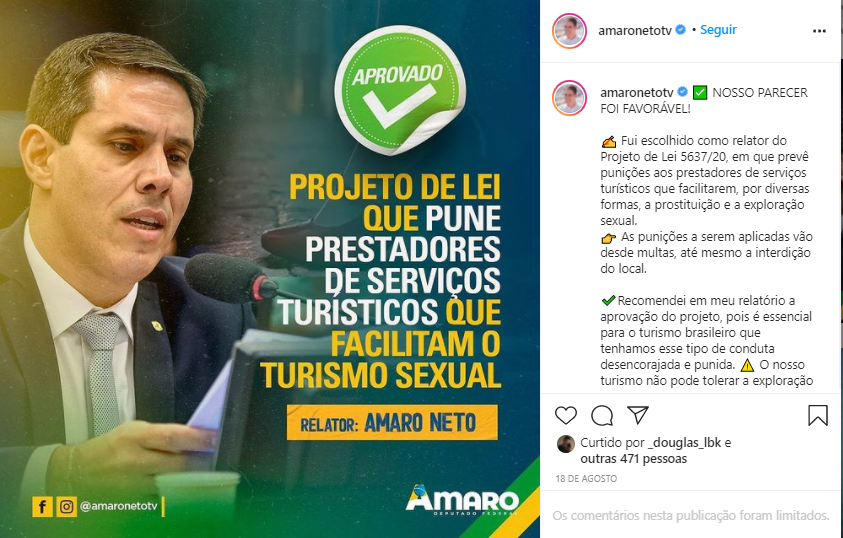The image size is (843, 538).
Task: View outras 471 pessoas who liked
Action: point(633,459)
